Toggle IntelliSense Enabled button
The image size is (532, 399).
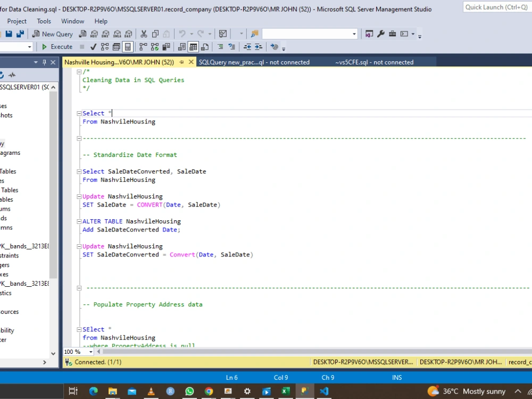[128, 47]
